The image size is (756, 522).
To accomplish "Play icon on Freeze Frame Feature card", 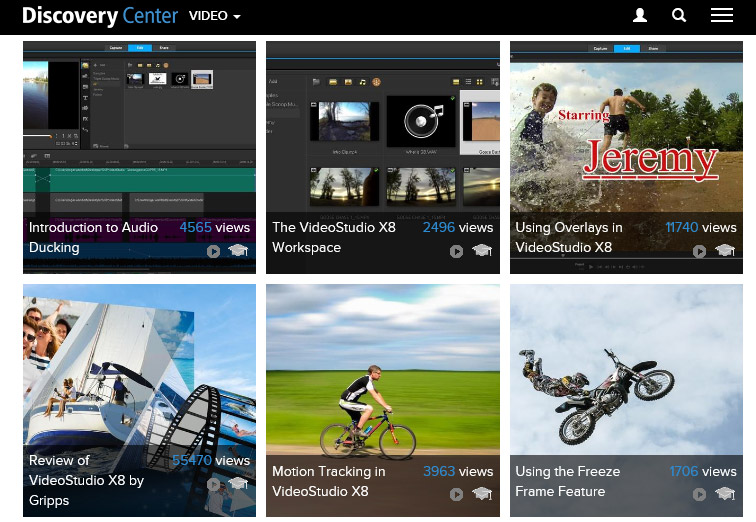I will tap(700, 494).
